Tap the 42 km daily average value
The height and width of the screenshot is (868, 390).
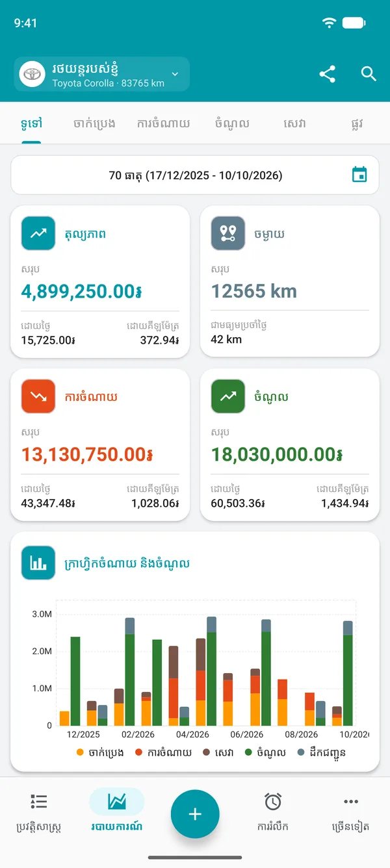coord(226,339)
